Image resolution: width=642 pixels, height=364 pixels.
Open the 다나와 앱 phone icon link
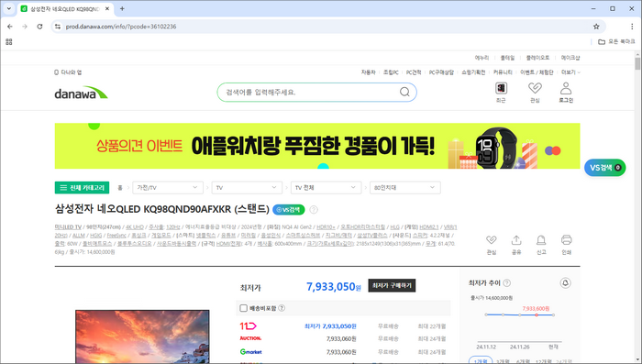coord(68,72)
